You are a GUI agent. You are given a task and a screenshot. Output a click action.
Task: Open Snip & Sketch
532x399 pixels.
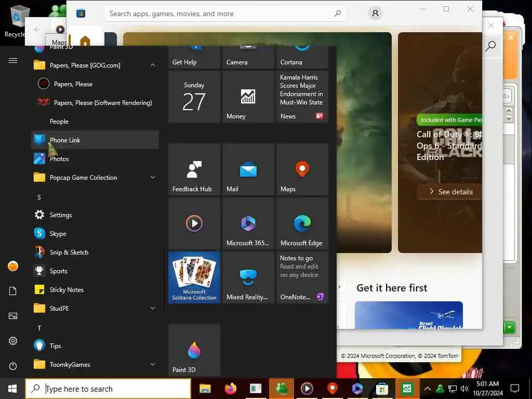click(95, 252)
